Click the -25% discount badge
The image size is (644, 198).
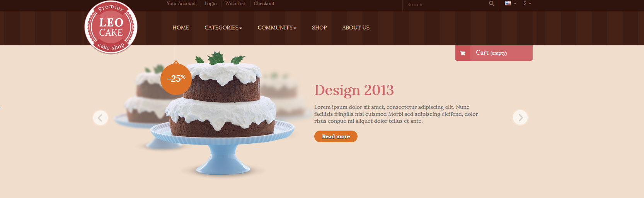point(176,79)
